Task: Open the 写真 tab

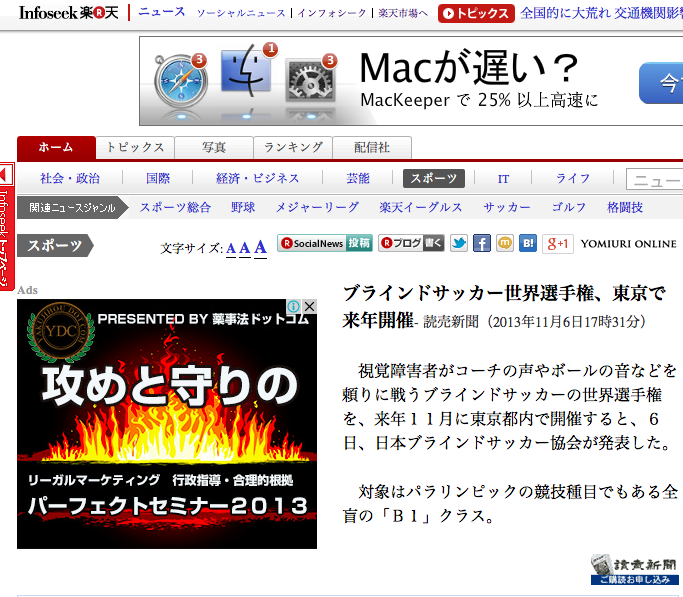Action: [214, 148]
